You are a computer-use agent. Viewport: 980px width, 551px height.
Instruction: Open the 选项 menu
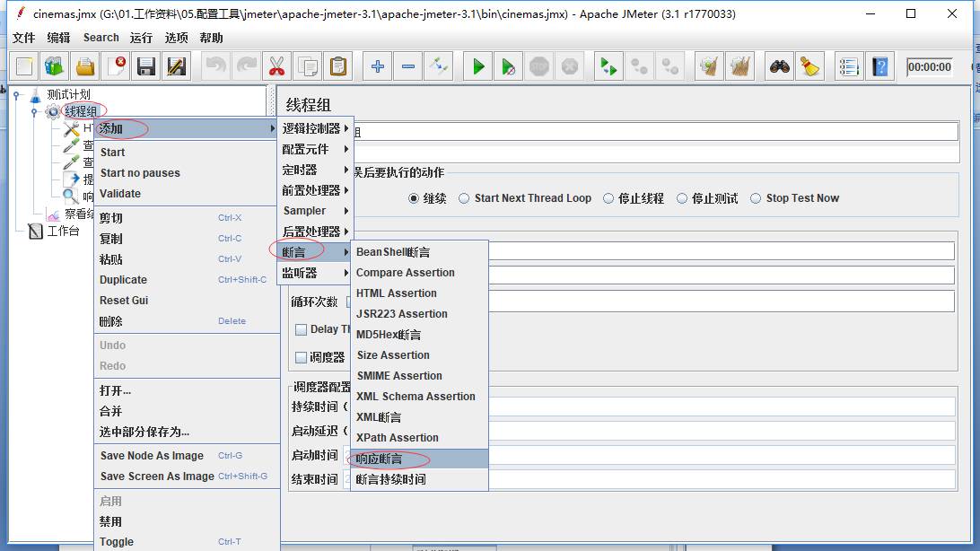coord(176,38)
